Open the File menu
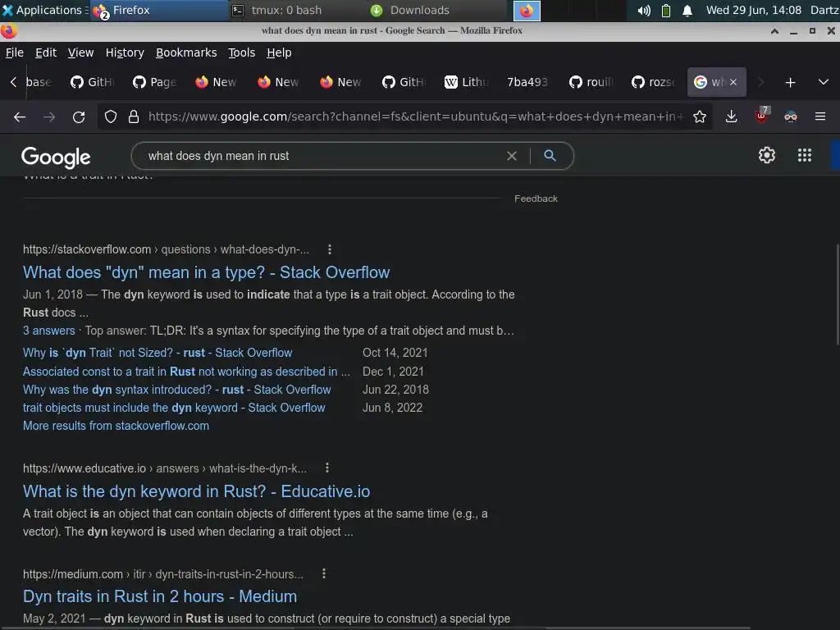Image resolution: width=840 pixels, height=630 pixels. (x=15, y=52)
